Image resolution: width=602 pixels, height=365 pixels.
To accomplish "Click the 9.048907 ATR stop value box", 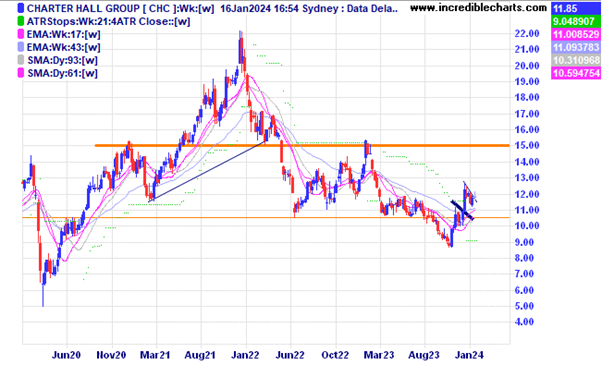I will tap(576, 21).
